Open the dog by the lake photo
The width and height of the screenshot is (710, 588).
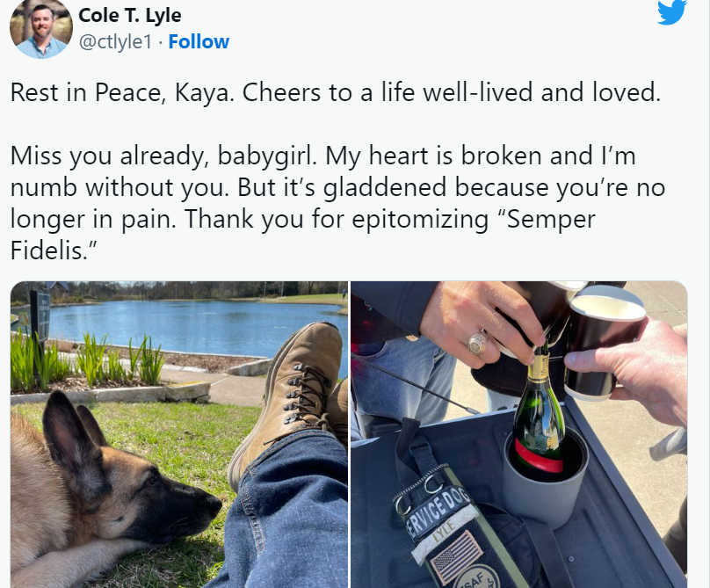179,434
